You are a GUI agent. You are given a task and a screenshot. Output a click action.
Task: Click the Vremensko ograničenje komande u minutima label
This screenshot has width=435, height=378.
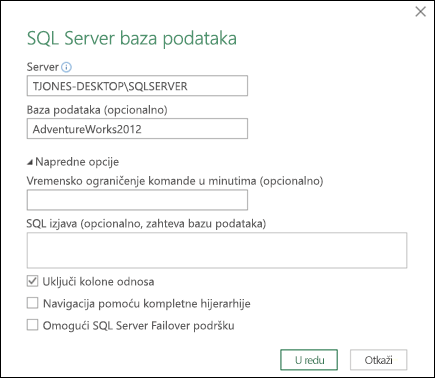click(175, 181)
